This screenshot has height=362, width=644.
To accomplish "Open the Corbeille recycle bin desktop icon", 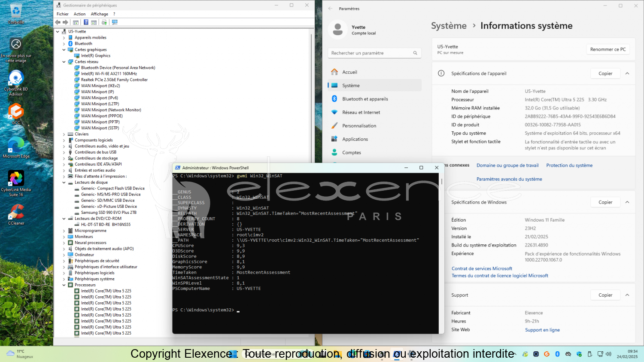I will click(x=16, y=14).
